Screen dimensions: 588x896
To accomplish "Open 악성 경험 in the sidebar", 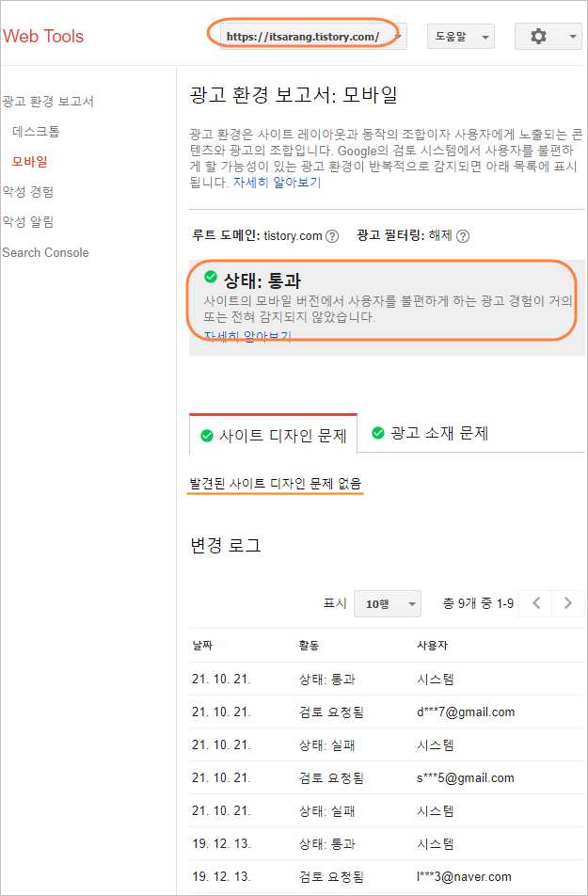I will [28, 191].
